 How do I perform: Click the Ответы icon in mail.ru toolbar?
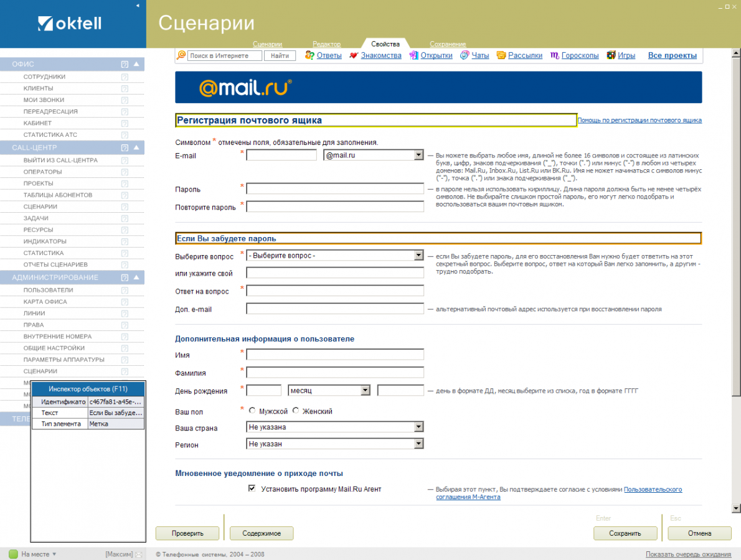tap(309, 55)
